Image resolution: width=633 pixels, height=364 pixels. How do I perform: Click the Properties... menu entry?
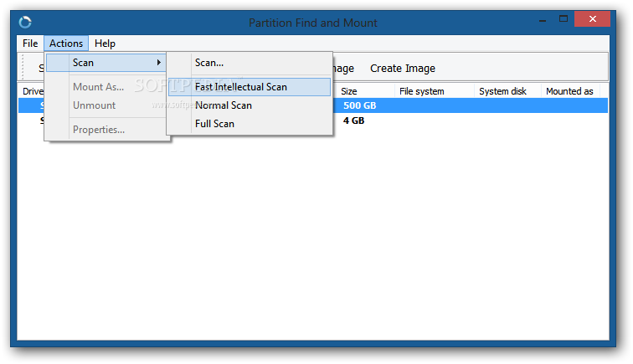pos(106,130)
